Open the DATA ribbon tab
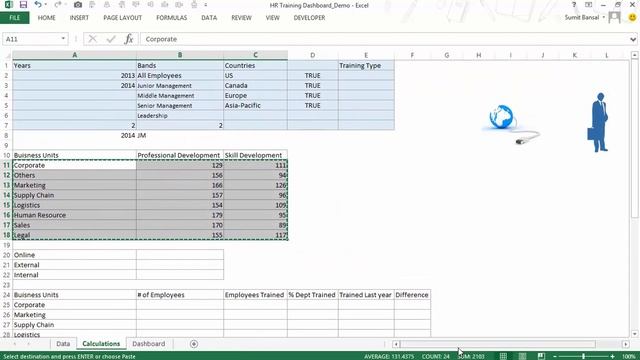 [x=209, y=18]
